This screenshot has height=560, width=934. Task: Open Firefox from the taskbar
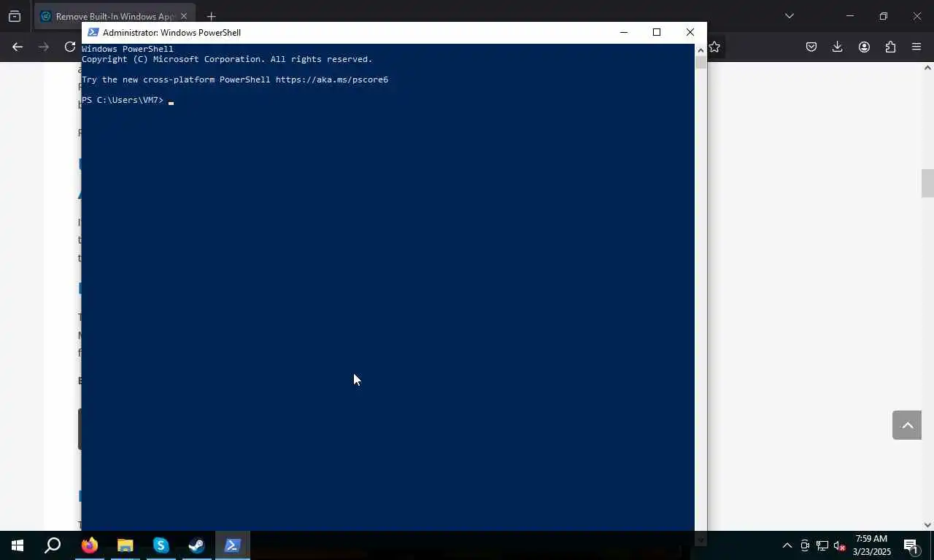point(90,545)
